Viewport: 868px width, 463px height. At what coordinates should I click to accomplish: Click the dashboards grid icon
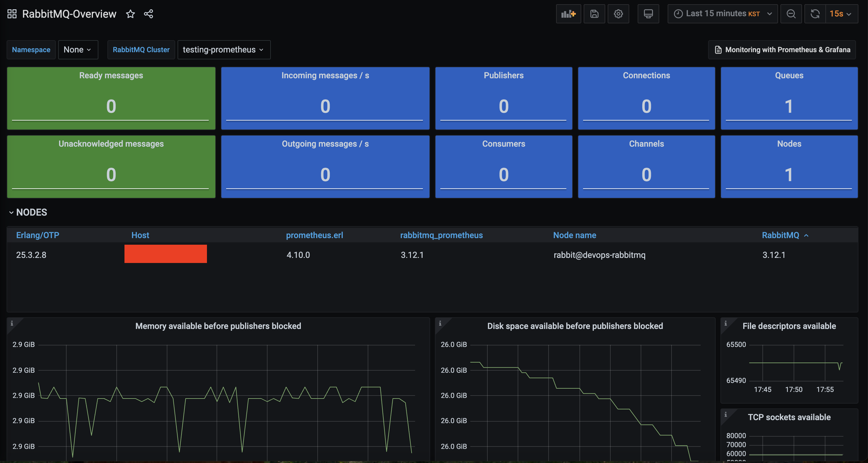click(12, 14)
